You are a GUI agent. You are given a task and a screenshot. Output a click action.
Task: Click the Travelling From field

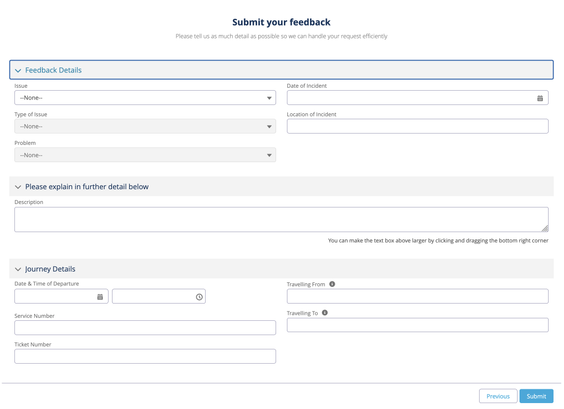tap(418, 296)
